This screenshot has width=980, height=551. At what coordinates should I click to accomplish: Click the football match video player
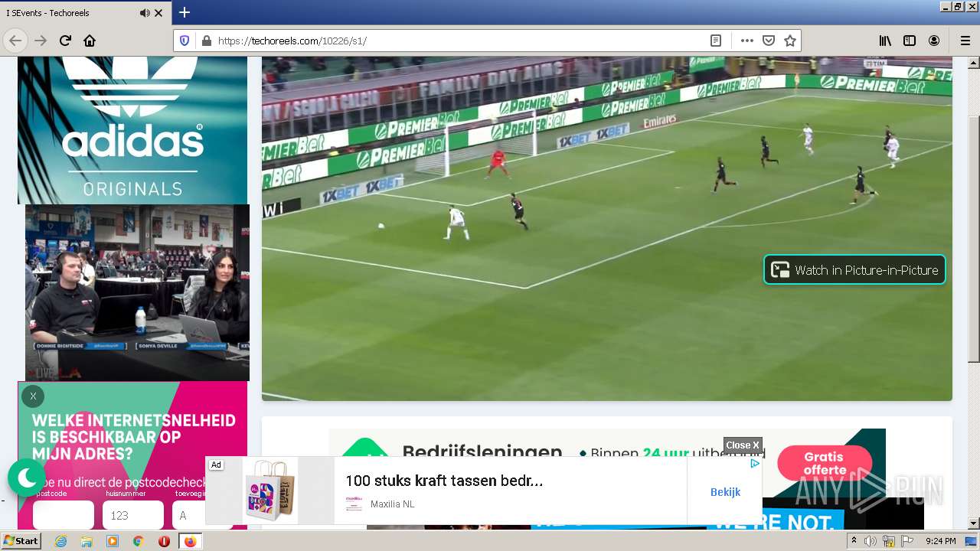tap(607, 228)
